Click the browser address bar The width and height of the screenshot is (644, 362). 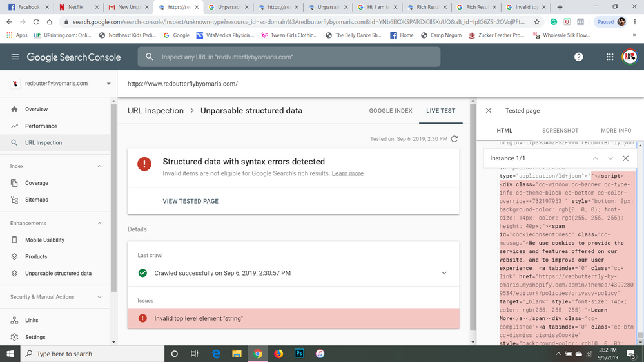coord(298,22)
